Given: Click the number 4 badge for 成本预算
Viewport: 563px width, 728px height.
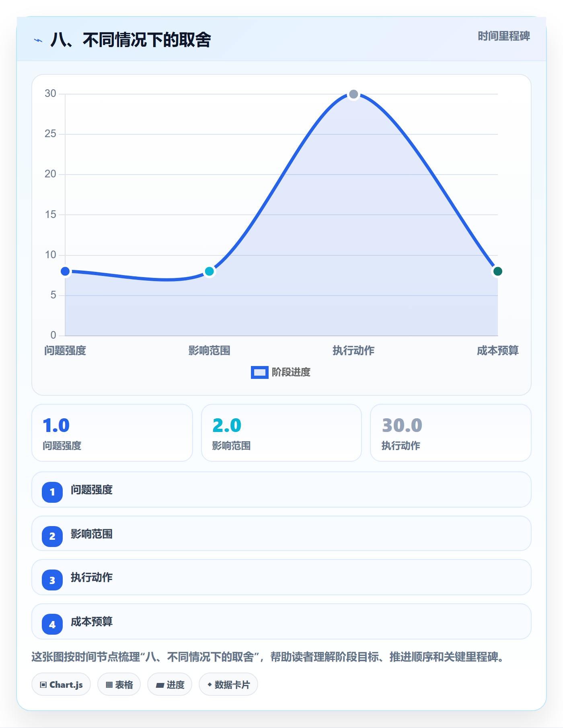Looking at the screenshot, I should pos(52,625).
